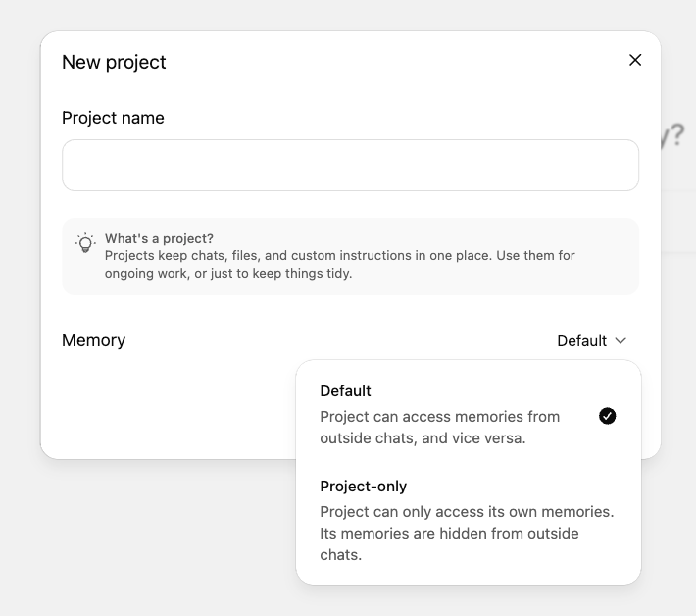Click the chevron arrow next to Default
This screenshot has height=616, width=696.
[621, 341]
